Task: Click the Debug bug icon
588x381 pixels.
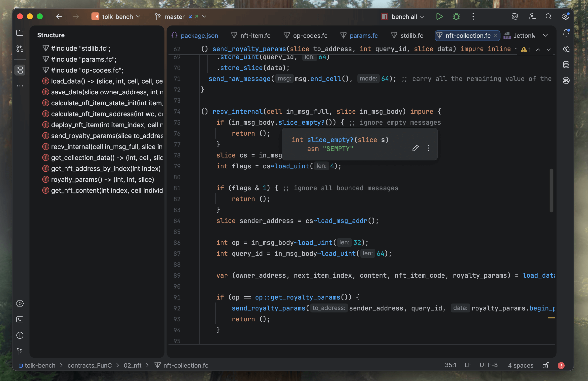Action: tap(456, 17)
